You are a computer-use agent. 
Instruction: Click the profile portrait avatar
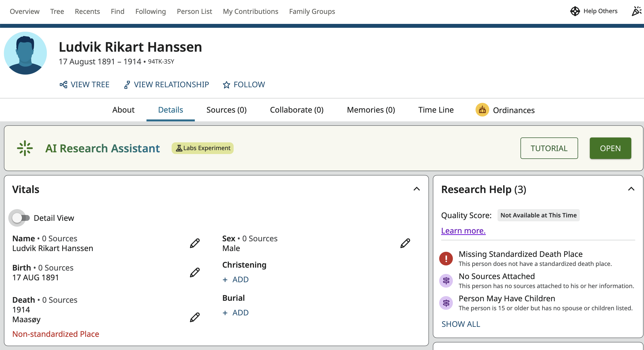point(25,53)
